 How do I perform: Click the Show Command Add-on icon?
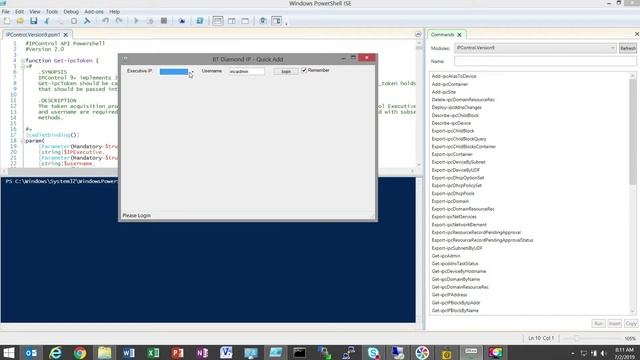(x=277, y=21)
